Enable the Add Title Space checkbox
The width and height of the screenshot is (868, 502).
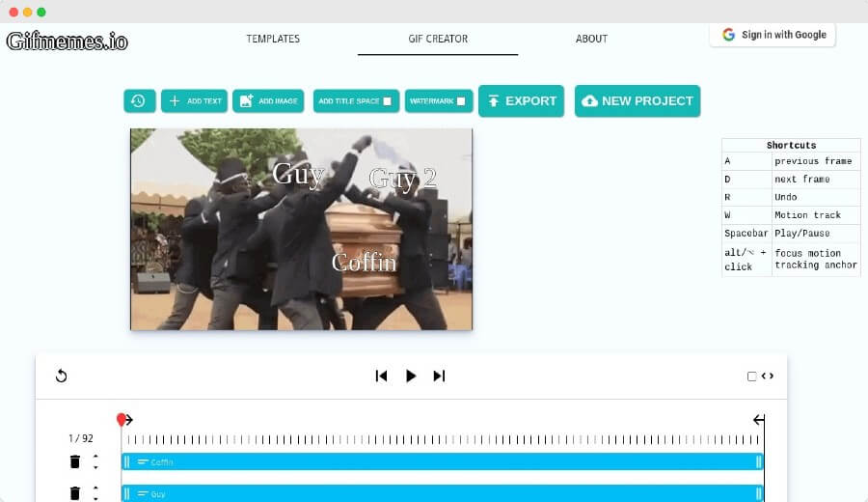coord(387,100)
